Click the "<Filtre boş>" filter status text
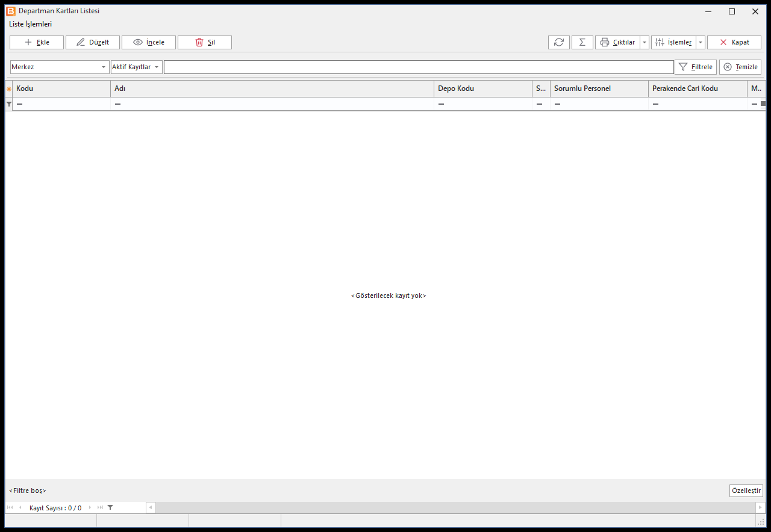The image size is (771, 532). tap(28, 490)
